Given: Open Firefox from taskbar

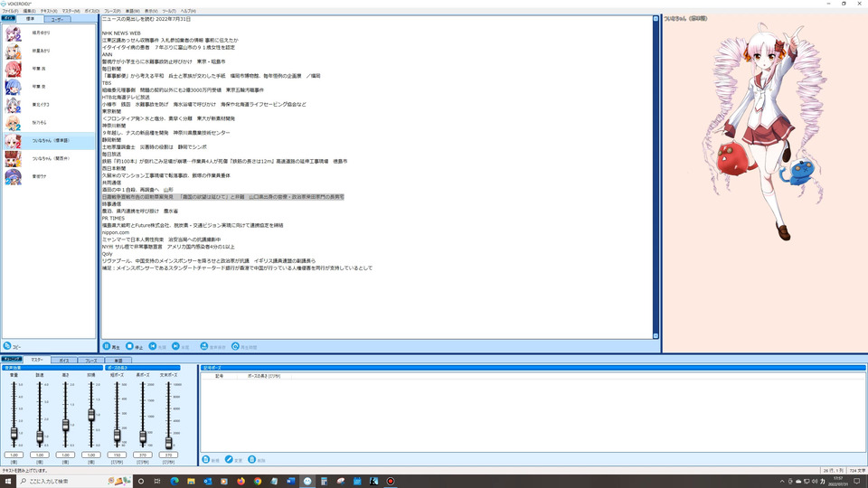Looking at the screenshot, I should (x=241, y=482).
